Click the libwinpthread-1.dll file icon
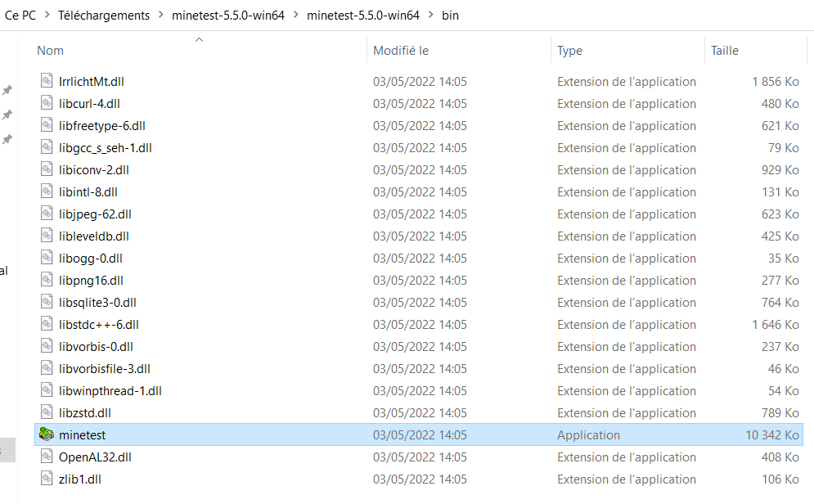This screenshot has width=814, height=504. pyautogui.click(x=47, y=389)
